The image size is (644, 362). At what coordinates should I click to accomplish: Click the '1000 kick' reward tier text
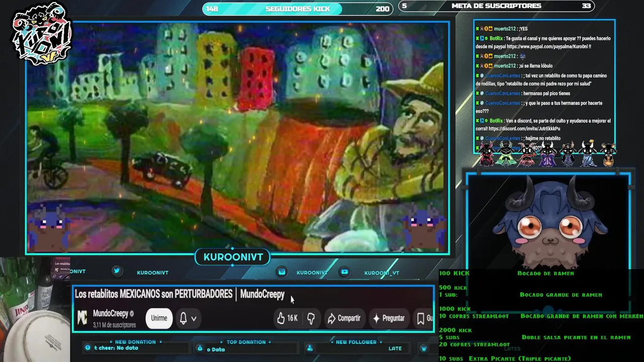coord(455,309)
